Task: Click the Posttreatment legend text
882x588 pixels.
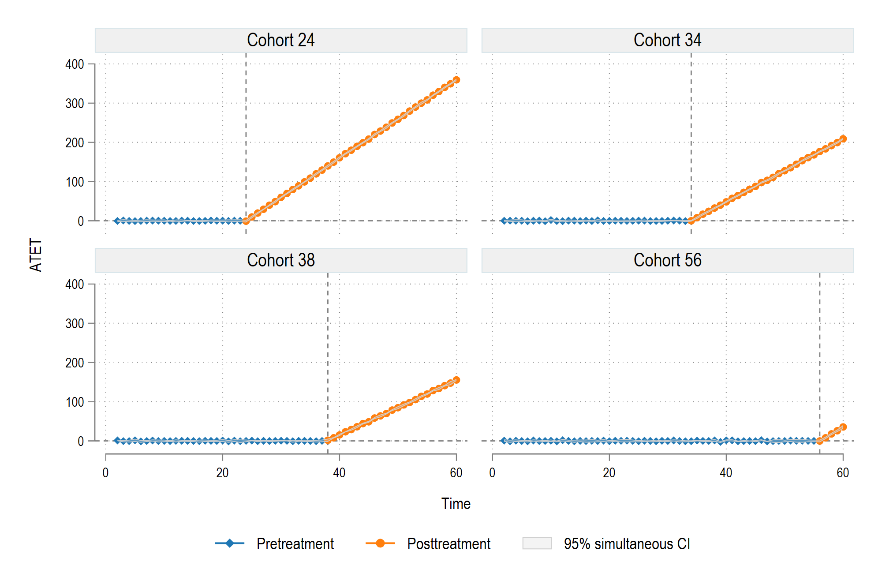Action: click(x=449, y=543)
